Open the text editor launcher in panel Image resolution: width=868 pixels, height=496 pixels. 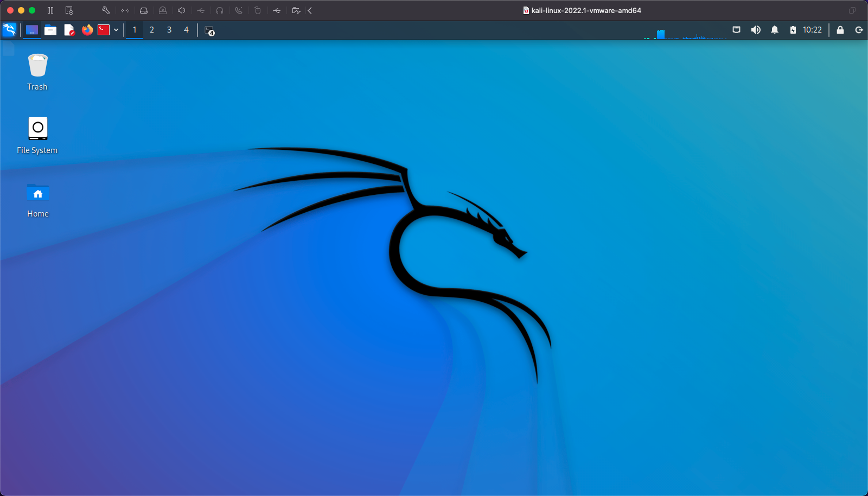pyautogui.click(x=69, y=30)
